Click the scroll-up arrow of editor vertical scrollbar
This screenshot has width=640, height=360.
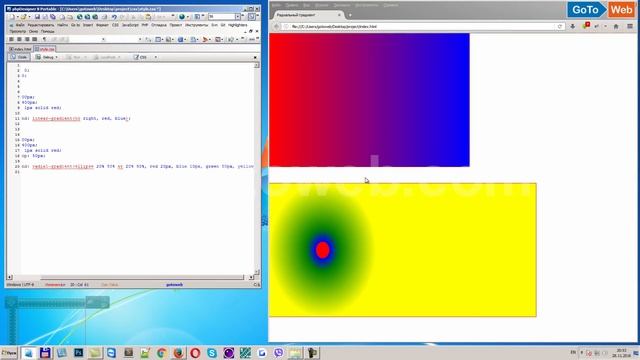pos(257,65)
